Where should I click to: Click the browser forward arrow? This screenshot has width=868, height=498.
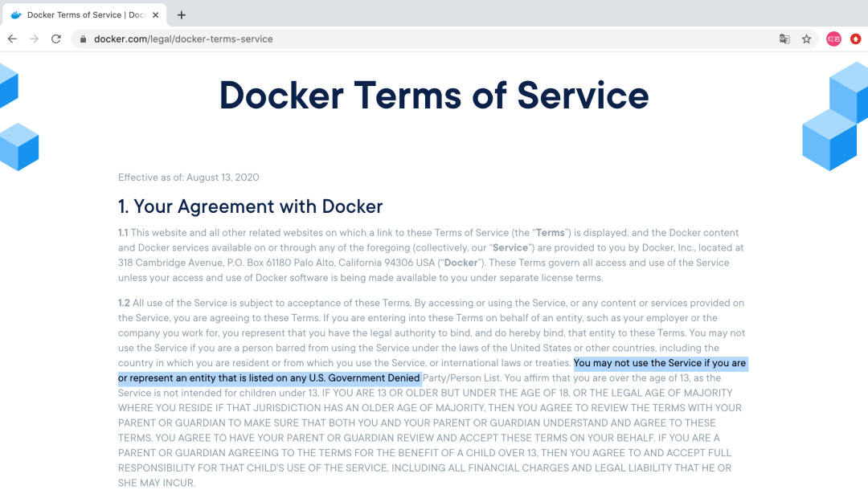tap(35, 39)
